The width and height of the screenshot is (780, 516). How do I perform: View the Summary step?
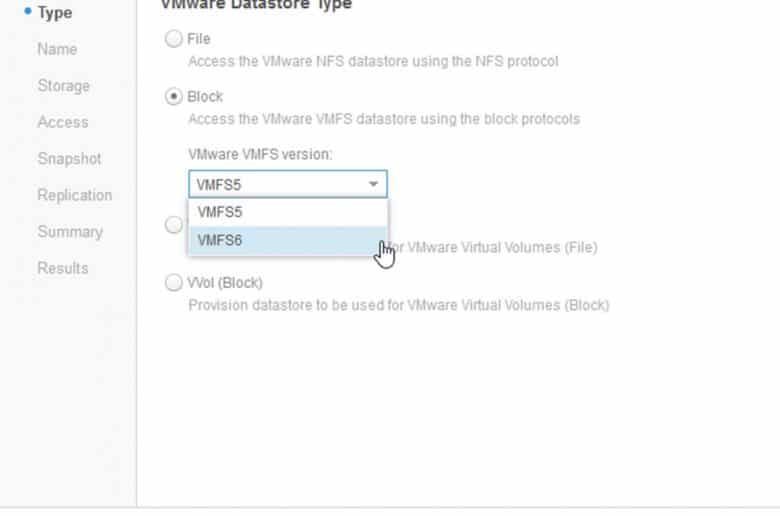click(x=70, y=231)
